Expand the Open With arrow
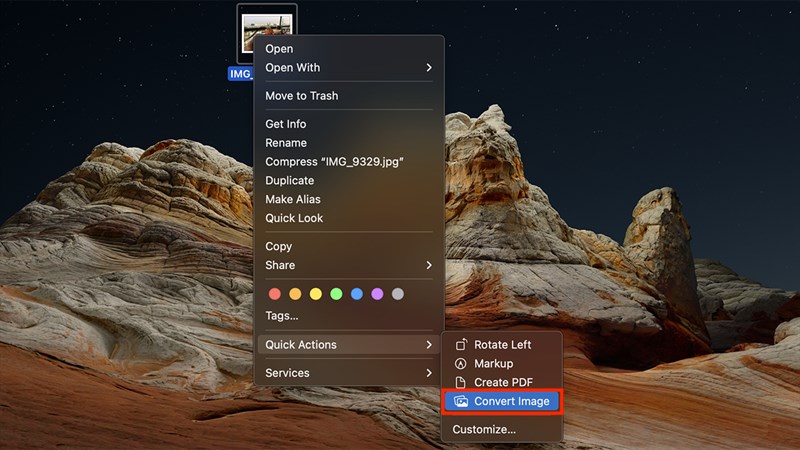Image resolution: width=800 pixels, height=450 pixels. (429, 68)
